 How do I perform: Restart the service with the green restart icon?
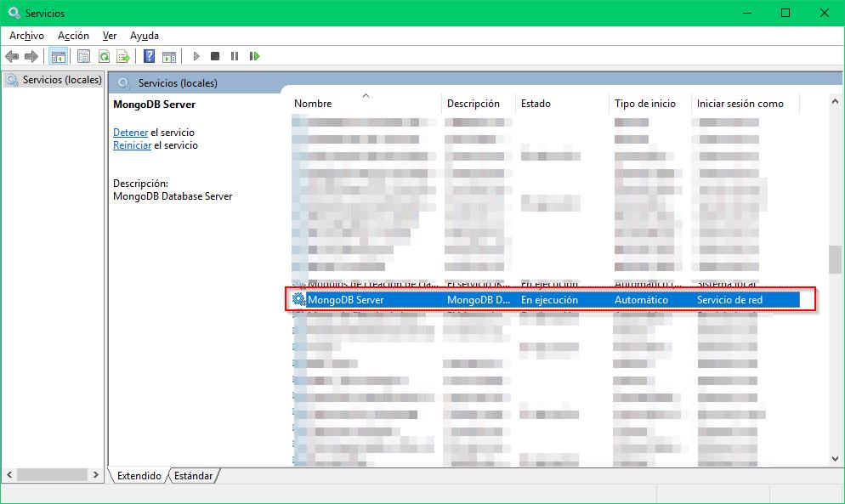tap(254, 56)
